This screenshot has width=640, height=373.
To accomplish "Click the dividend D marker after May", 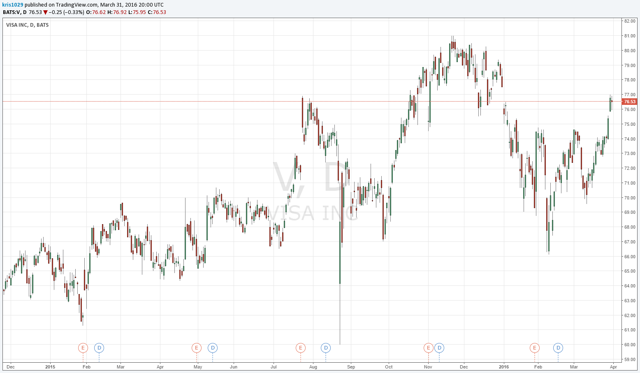I will pyautogui.click(x=212, y=348).
